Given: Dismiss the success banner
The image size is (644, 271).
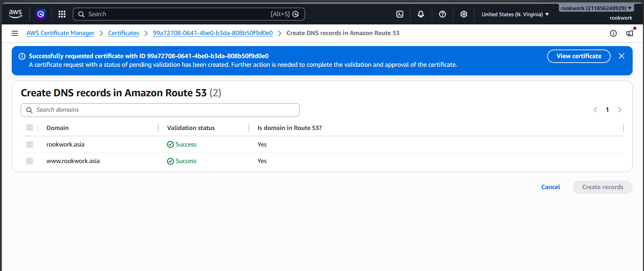Looking at the screenshot, I should (x=622, y=56).
